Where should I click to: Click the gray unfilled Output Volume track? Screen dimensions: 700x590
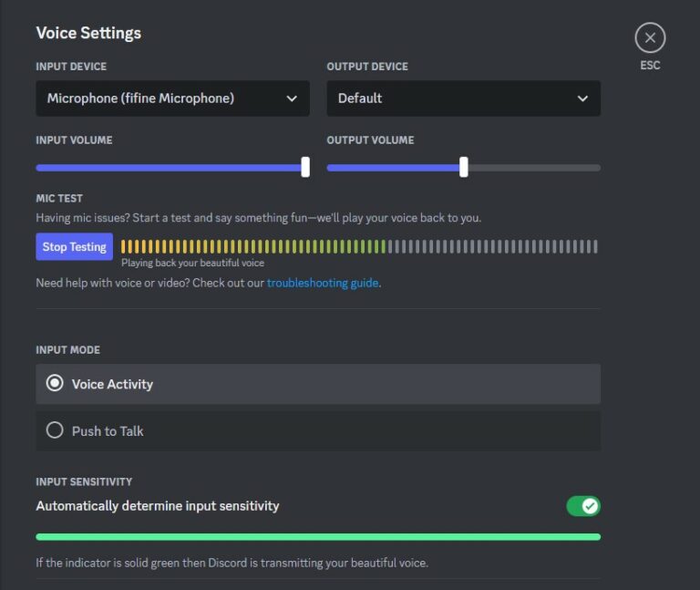pyautogui.click(x=533, y=168)
